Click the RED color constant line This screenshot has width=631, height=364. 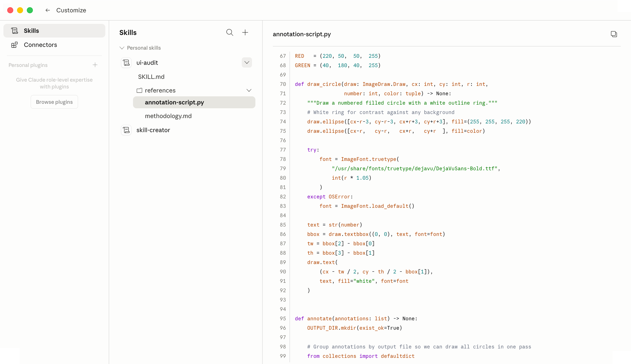338,56
